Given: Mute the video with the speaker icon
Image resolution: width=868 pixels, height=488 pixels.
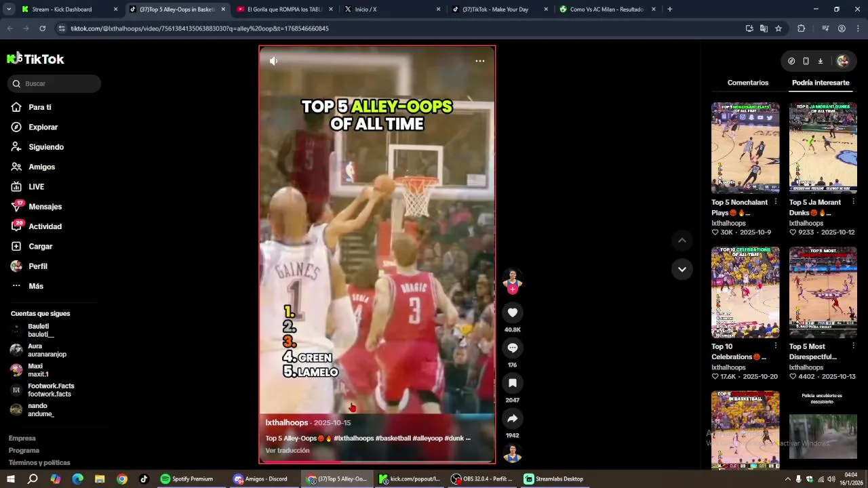Looking at the screenshot, I should tap(273, 61).
